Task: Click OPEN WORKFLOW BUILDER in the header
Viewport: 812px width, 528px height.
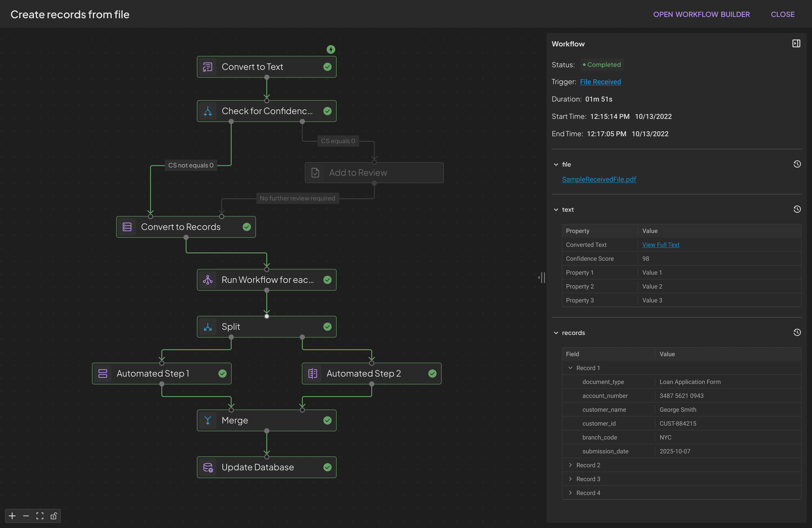Action: click(x=701, y=14)
